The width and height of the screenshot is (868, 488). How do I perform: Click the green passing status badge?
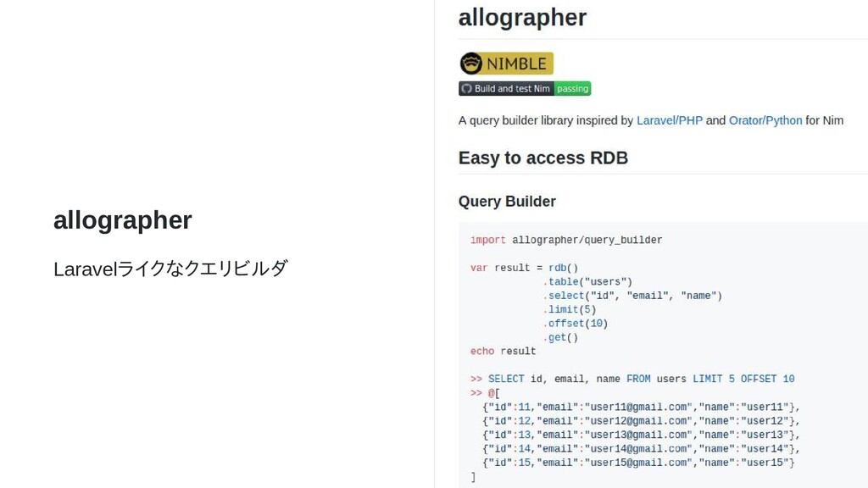coord(572,88)
